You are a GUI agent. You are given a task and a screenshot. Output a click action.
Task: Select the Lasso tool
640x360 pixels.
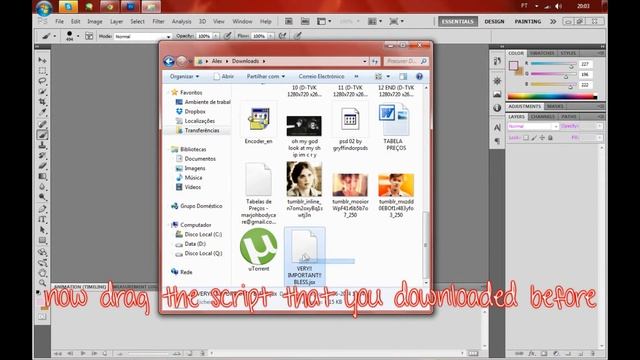pos(42,81)
